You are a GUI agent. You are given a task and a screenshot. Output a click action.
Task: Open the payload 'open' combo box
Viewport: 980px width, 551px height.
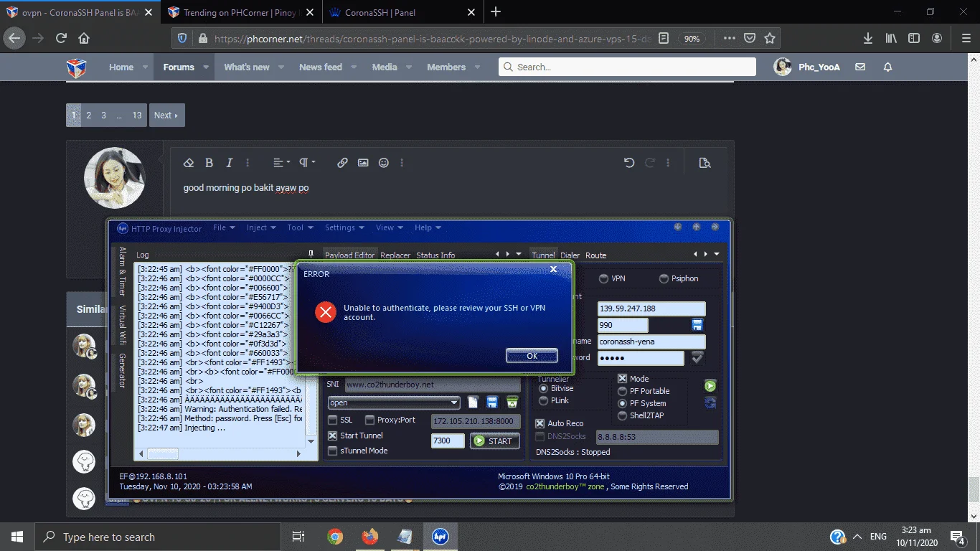point(394,402)
